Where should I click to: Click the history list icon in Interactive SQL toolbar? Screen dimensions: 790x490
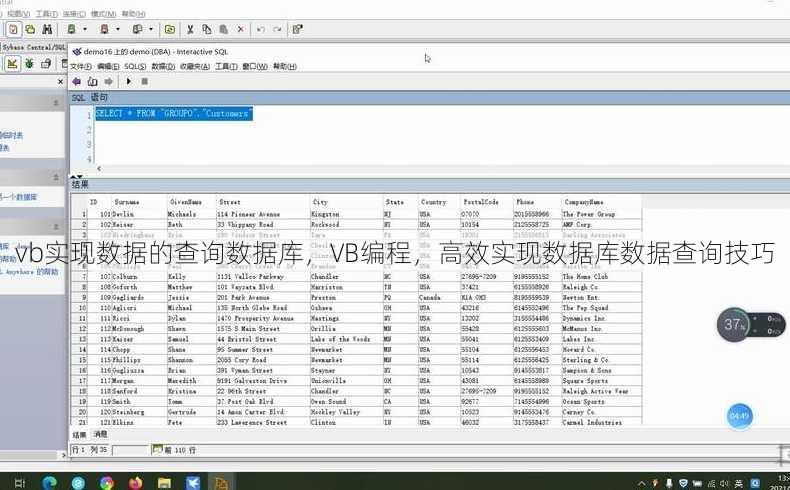[93, 81]
